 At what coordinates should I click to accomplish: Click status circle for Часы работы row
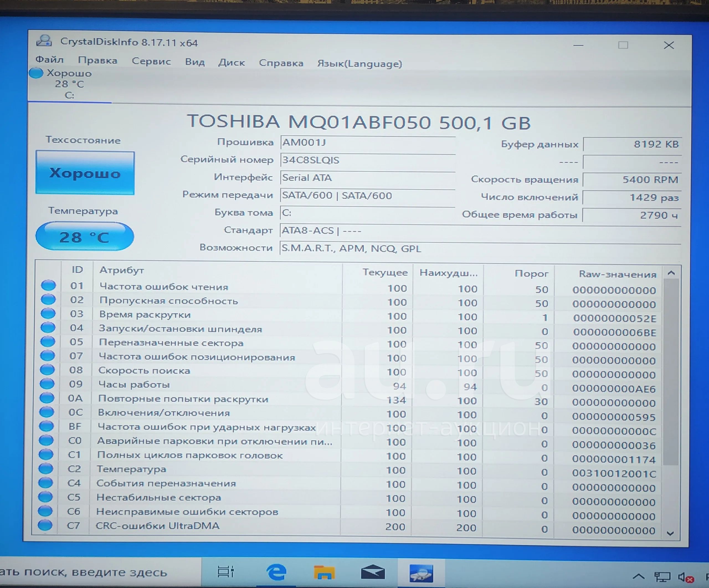click(x=47, y=384)
